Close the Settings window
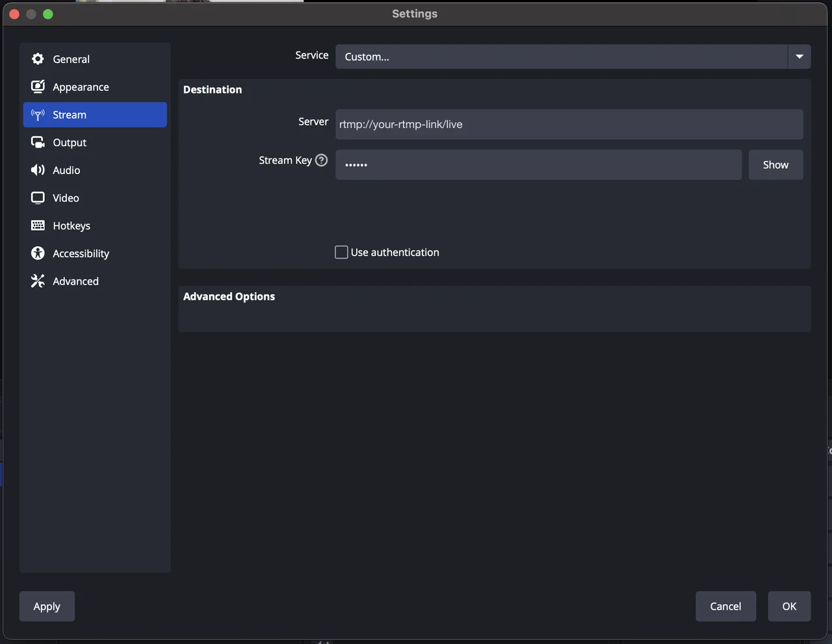Viewport: 832px width, 644px height. click(14, 14)
